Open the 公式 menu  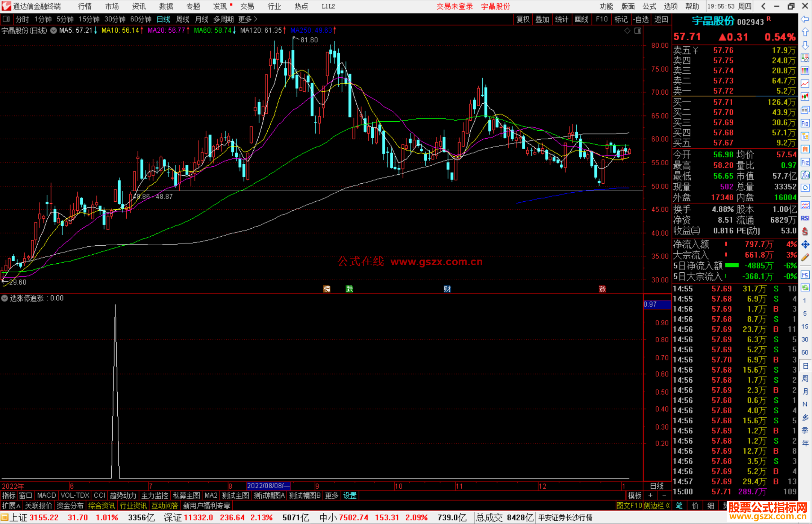tap(649, 6)
